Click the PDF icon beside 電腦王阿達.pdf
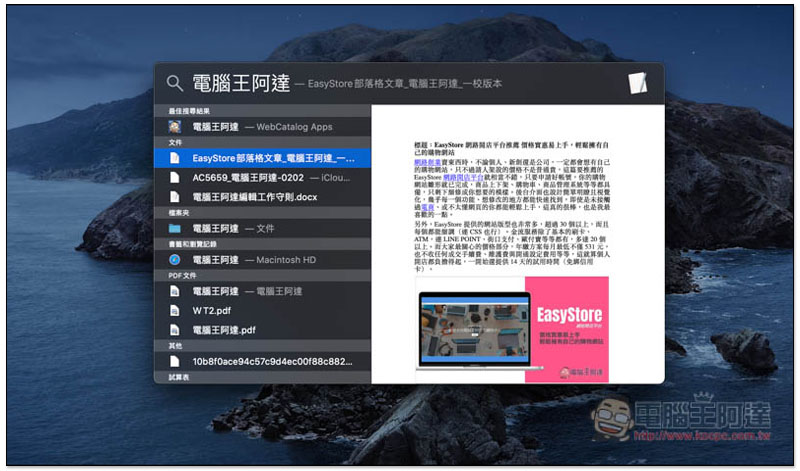This screenshot has width=800, height=471. point(174,330)
